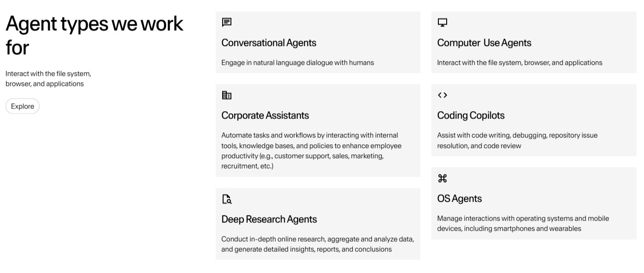This screenshot has width=644, height=273.
Task: Click the code brackets icon above Coding Copilots
Action: (442, 95)
